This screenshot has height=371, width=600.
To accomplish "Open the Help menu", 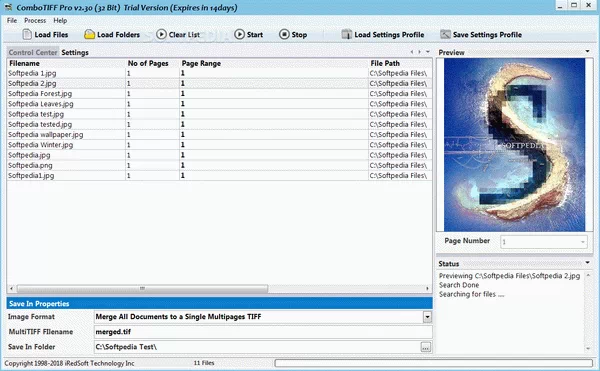I will coord(60,20).
